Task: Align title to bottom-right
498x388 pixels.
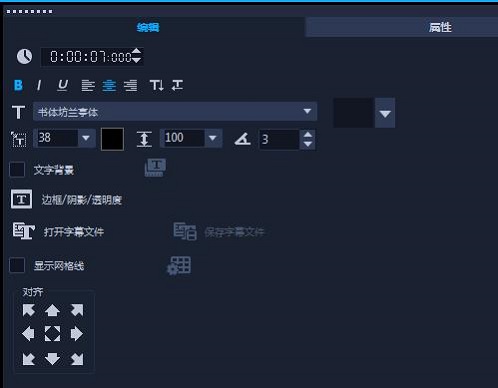Action: [x=77, y=359]
